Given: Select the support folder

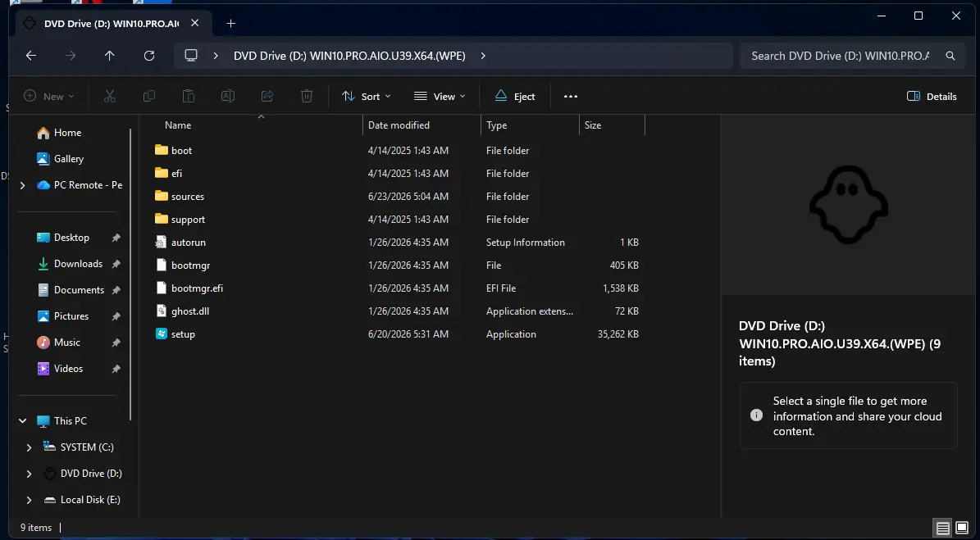Looking at the screenshot, I should coord(188,220).
